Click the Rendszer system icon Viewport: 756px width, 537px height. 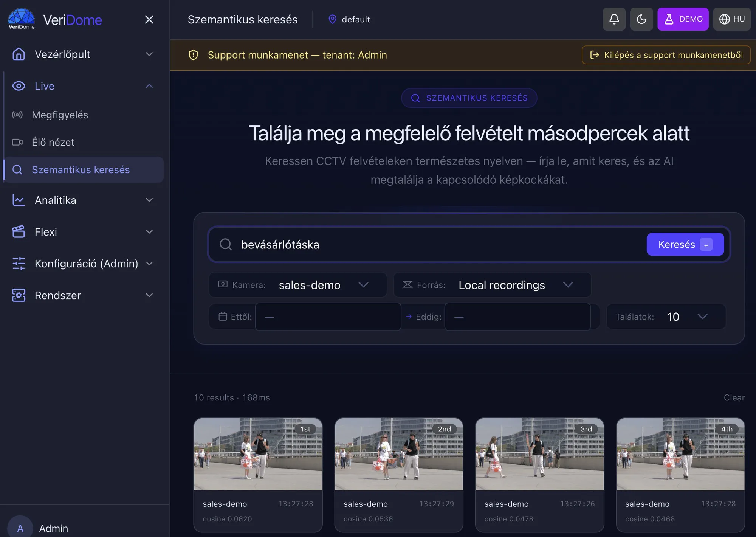point(19,295)
